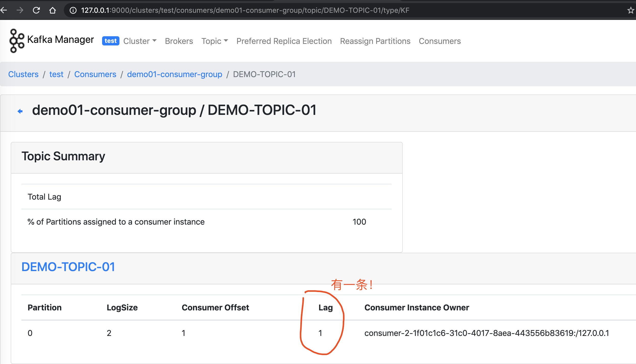This screenshot has width=636, height=364.
Task: Click DEMO-TOPIC-01 topic link
Action: [69, 266]
